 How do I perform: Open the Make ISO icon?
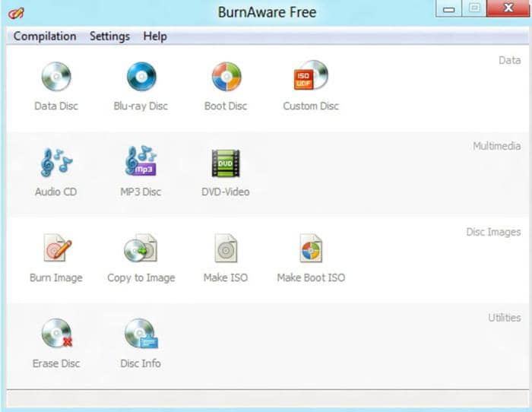coord(226,248)
